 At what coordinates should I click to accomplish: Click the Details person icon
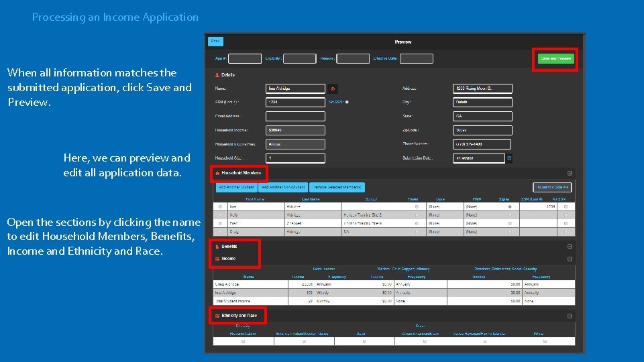coord(217,75)
